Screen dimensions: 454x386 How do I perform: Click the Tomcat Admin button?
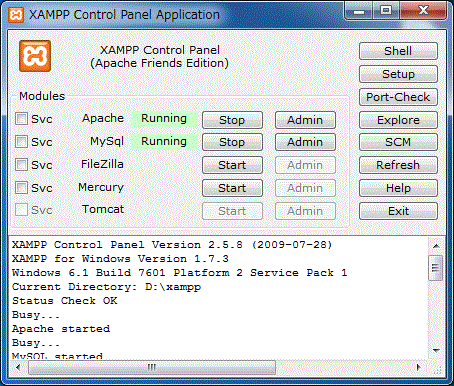305,211
